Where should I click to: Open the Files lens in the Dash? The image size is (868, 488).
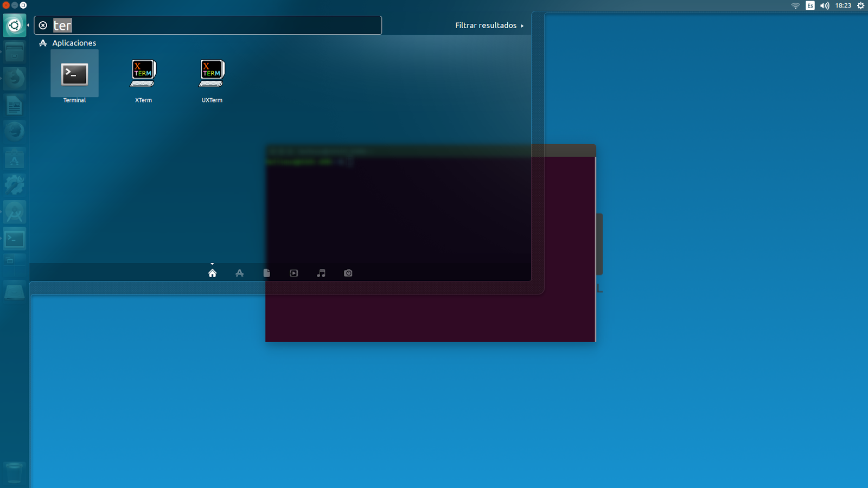[266, 273]
